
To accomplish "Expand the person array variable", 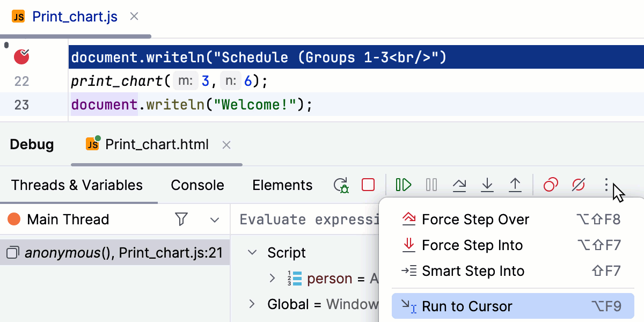I will [x=273, y=278].
